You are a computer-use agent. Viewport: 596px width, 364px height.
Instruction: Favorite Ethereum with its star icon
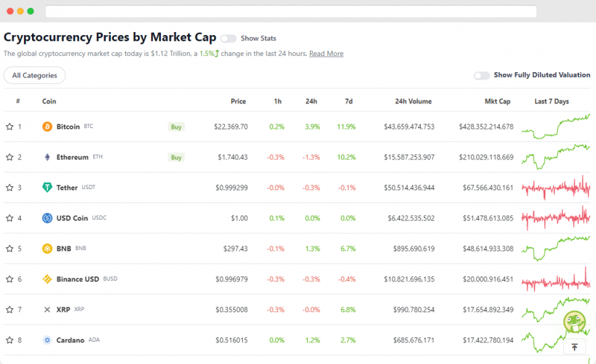click(x=10, y=157)
